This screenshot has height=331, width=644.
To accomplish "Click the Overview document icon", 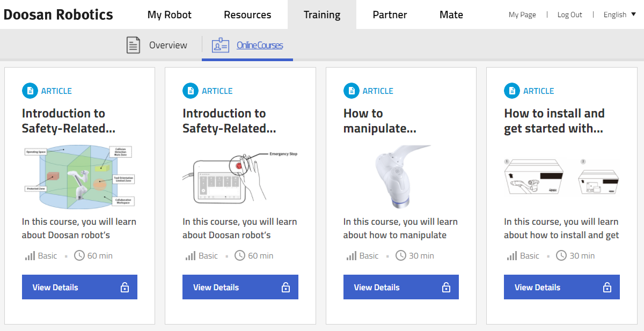I will click(x=133, y=45).
